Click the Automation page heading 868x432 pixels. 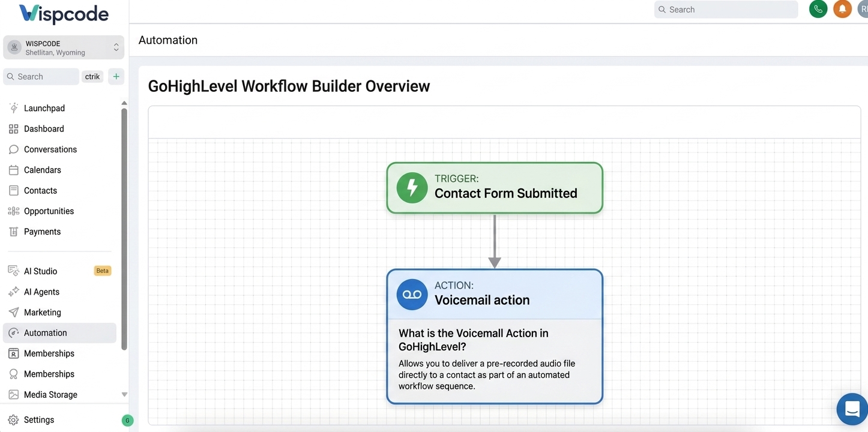pos(168,40)
